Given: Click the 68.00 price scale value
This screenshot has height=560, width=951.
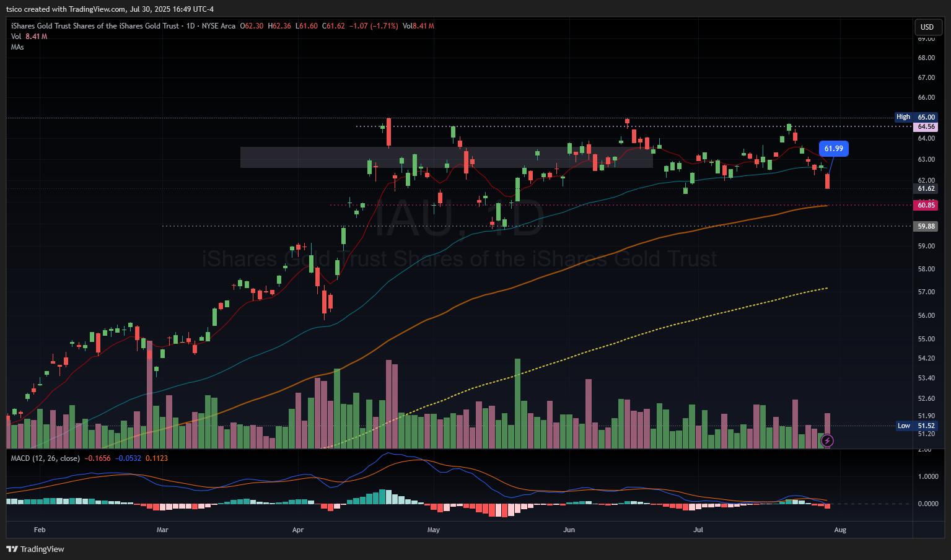Looking at the screenshot, I should (x=926, y=58).
